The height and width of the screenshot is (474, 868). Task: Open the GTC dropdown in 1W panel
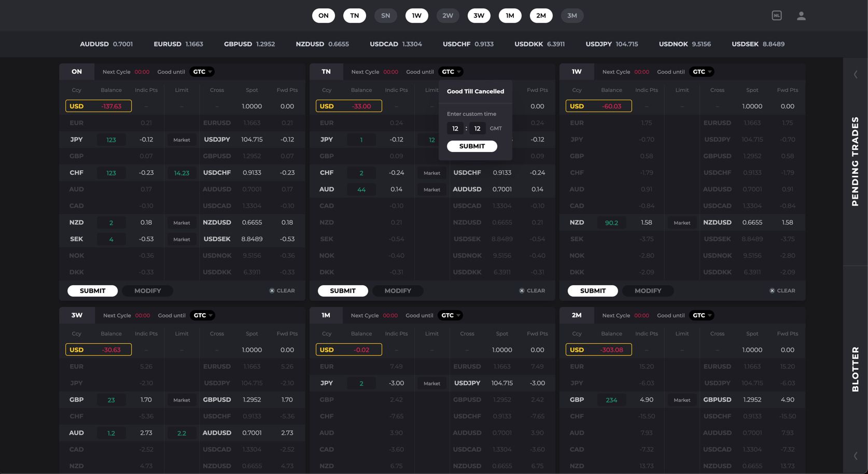(x=702, y=72)
